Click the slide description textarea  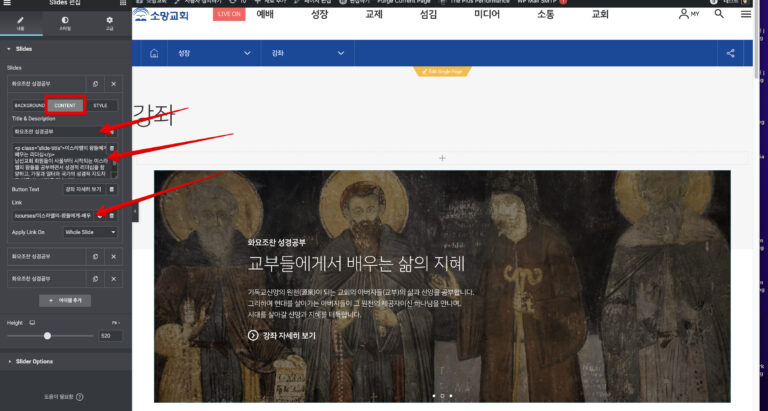61,161
